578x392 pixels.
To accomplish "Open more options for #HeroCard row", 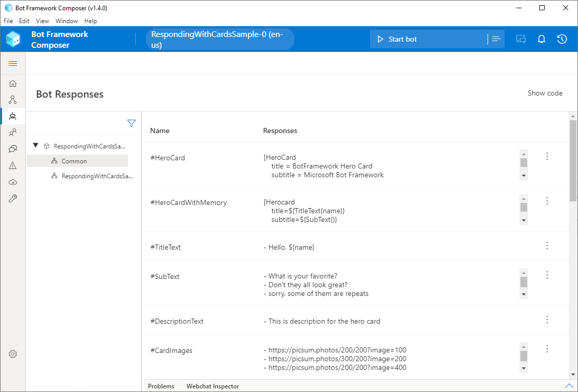I will [547, 157].
